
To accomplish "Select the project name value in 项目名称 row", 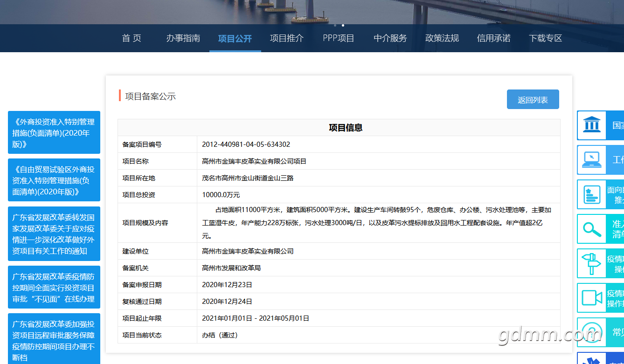I will 254,161.
